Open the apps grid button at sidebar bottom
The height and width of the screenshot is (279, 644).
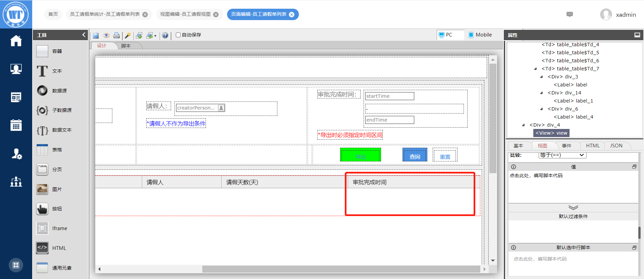tap(16, 265)
